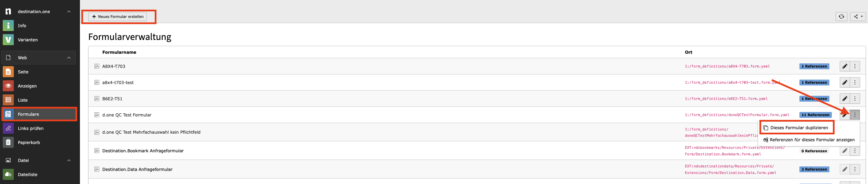Image resolution: width=868 pixels, height=184 pixels.
Task: Click the reload icon in top toolbar
Action: [x=841, y=17]
